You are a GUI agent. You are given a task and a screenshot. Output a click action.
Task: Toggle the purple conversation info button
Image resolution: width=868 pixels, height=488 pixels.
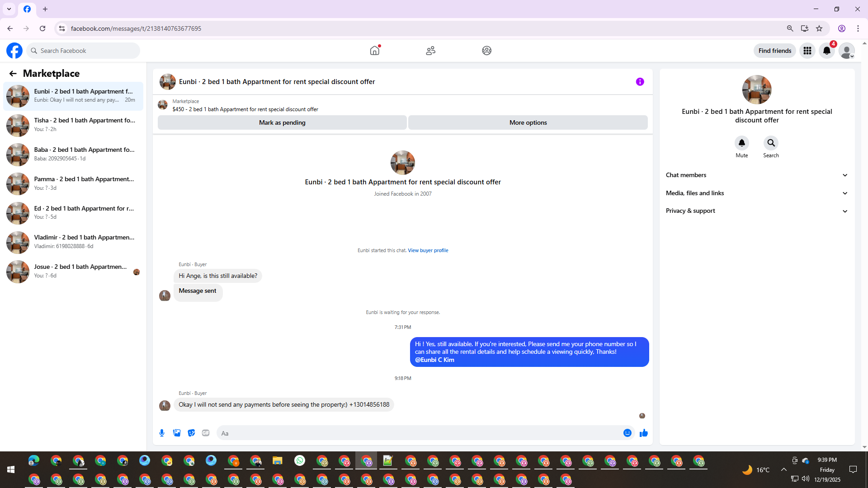[640, 82]
